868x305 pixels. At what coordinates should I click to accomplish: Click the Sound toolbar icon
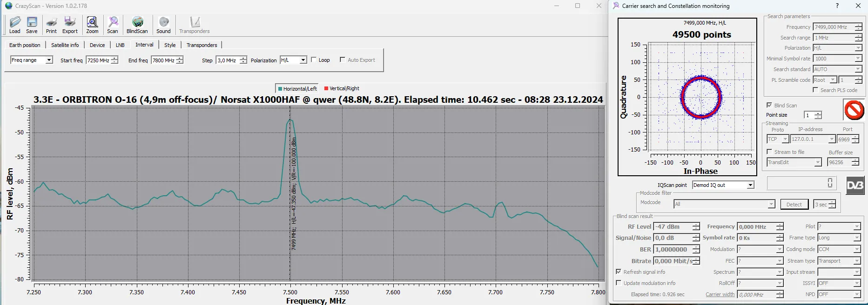[163, 25]
